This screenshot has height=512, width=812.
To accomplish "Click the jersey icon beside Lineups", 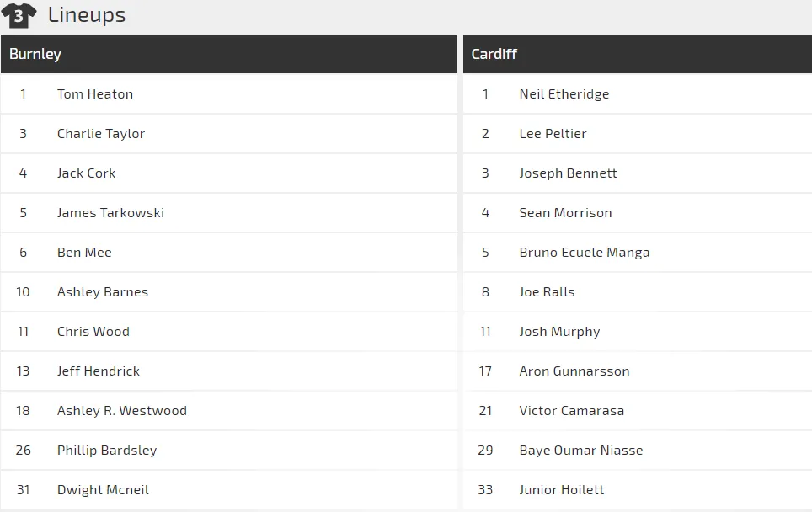I will coord(19,15).
